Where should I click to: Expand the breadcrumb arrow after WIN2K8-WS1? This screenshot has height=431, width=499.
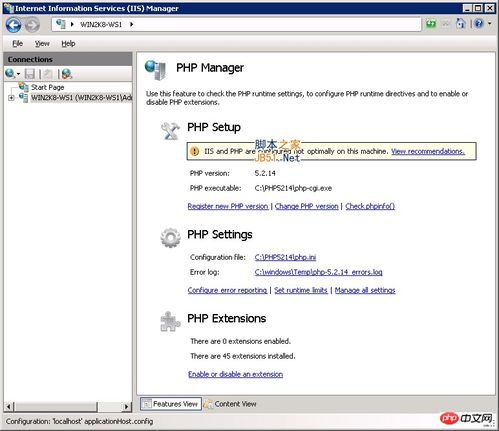[132, 24]
